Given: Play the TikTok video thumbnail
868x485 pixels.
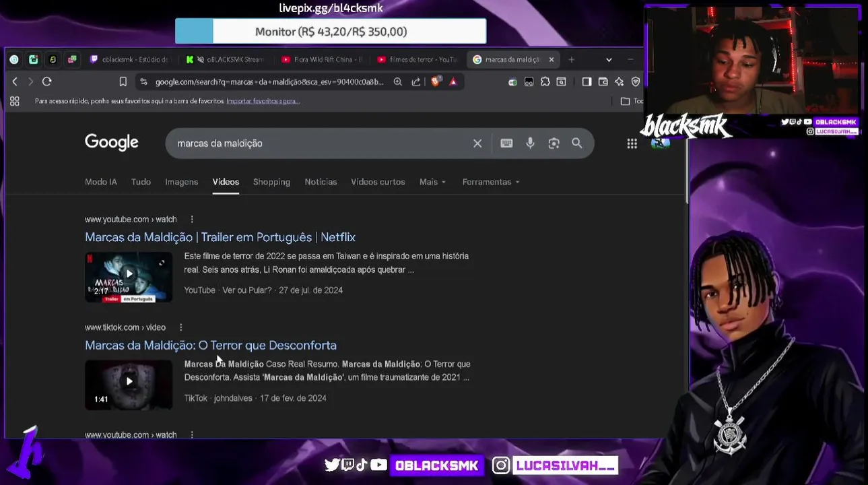Looking at the screenshot, I should 129,385.
